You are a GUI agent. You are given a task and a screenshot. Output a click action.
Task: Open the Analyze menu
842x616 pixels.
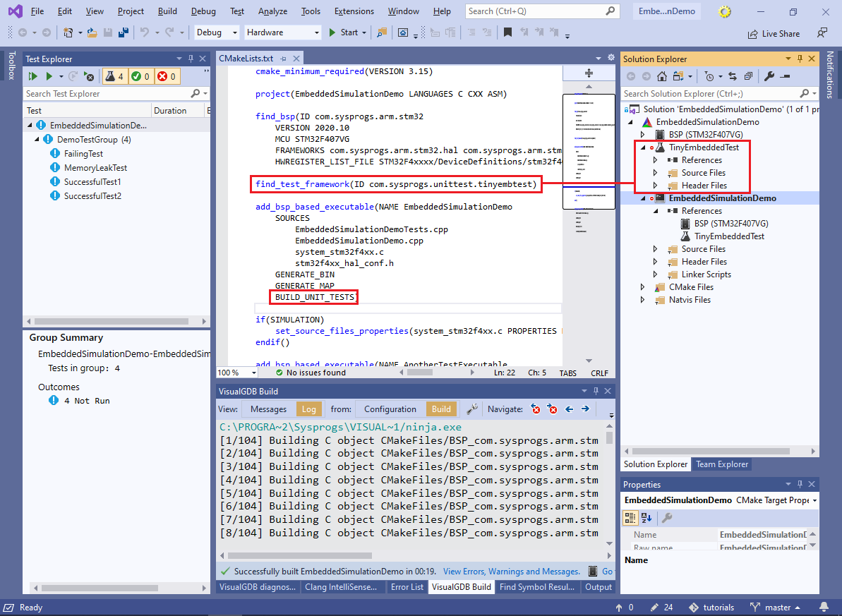(x=273, y=11)
